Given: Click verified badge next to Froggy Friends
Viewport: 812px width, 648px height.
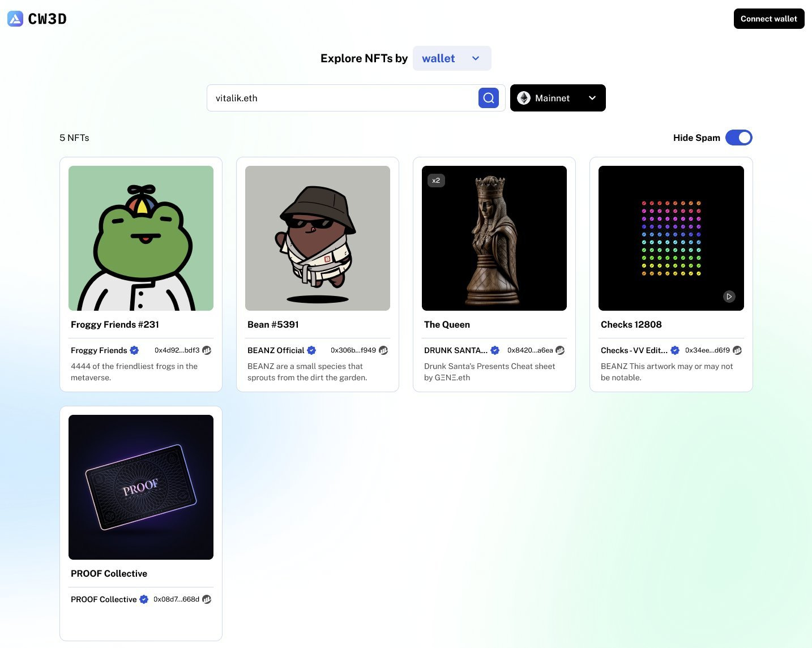Looking at the screenshot, I should [134, 350].
